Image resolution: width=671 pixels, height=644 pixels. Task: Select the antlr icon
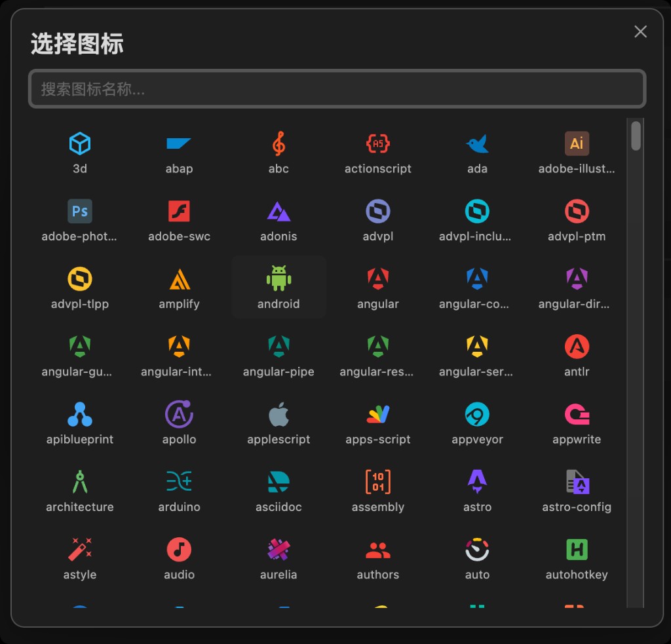tap(577, 346)
